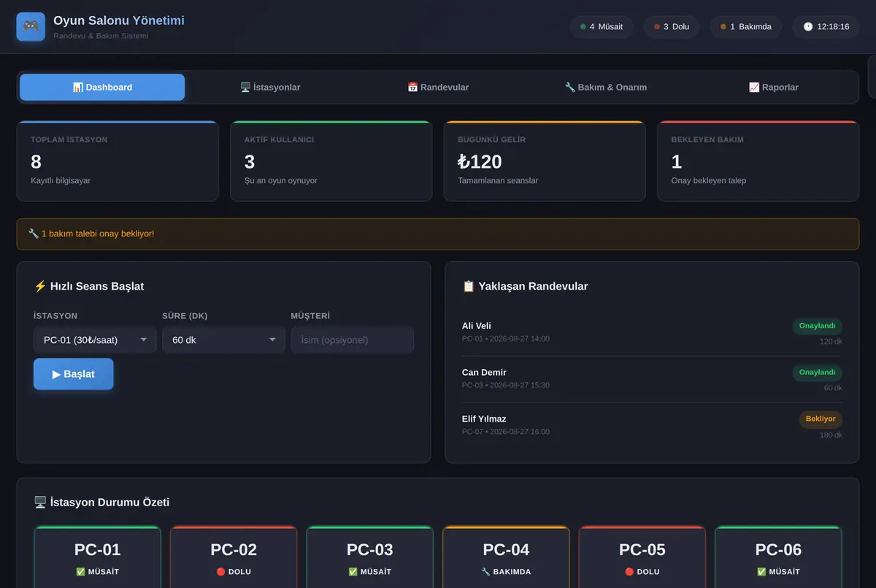The width and height of the screenshot is (876, 588).
Task: Click the wrench icon in maintenance alert
Action: (x=34, y=234)
